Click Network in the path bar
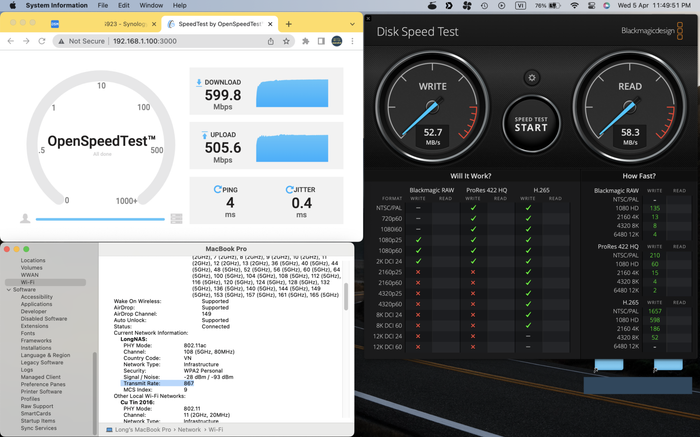The height and width of the screenshot is (437, 700). (x=189, y=429)
